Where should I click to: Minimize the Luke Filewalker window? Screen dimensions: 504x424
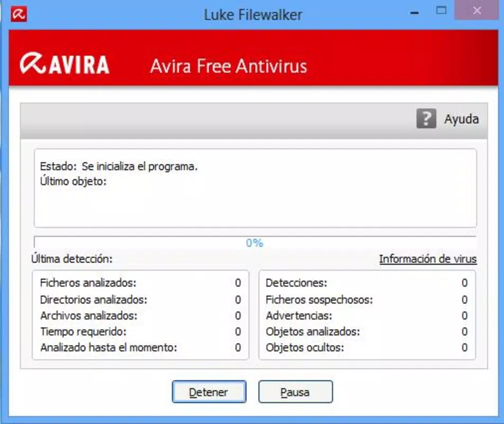tap(415, 13)
